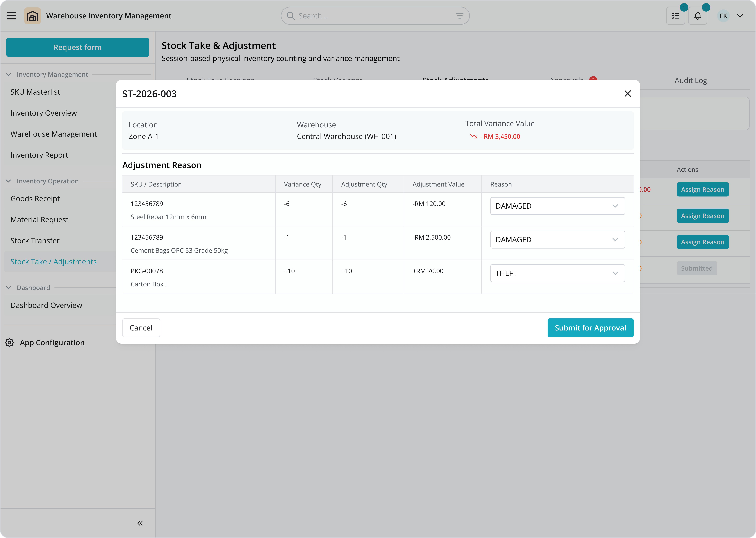
Task: Collapse the sidebar with double-chevron icon
Action: point(140,523)
